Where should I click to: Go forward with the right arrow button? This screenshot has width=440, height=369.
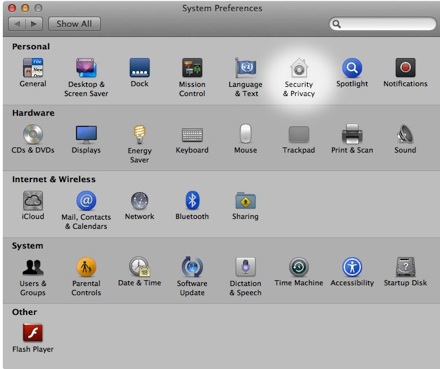[34, 24]
